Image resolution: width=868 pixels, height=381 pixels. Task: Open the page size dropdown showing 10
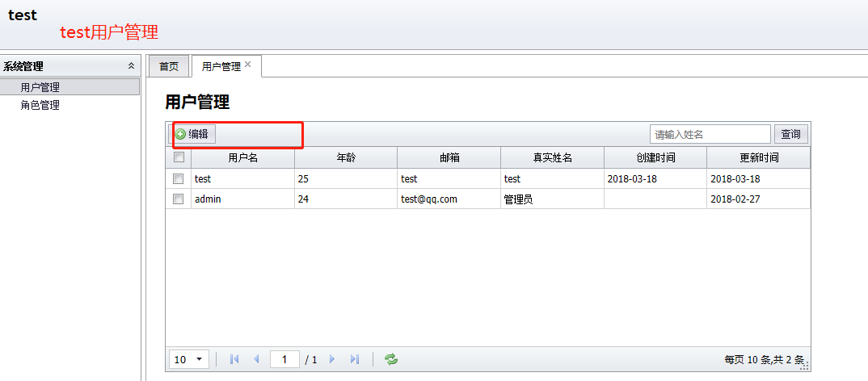point(189,359)
